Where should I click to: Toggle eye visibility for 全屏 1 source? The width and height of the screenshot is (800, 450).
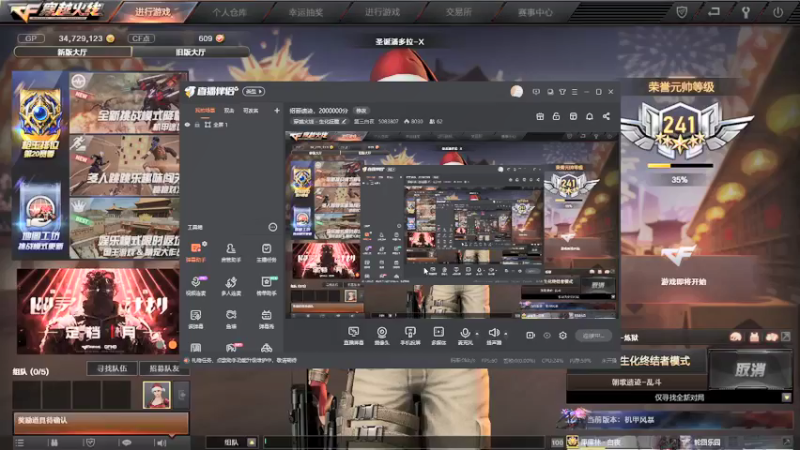point(187,124)
